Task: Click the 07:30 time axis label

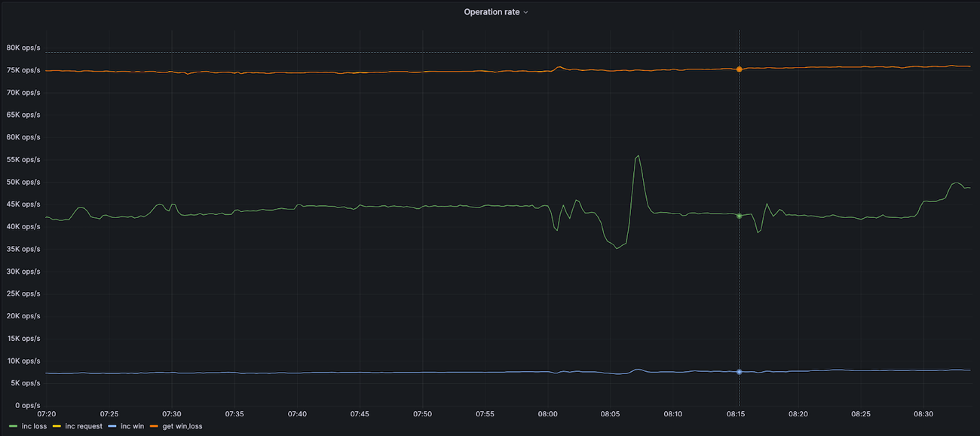Action: (173, 414)
